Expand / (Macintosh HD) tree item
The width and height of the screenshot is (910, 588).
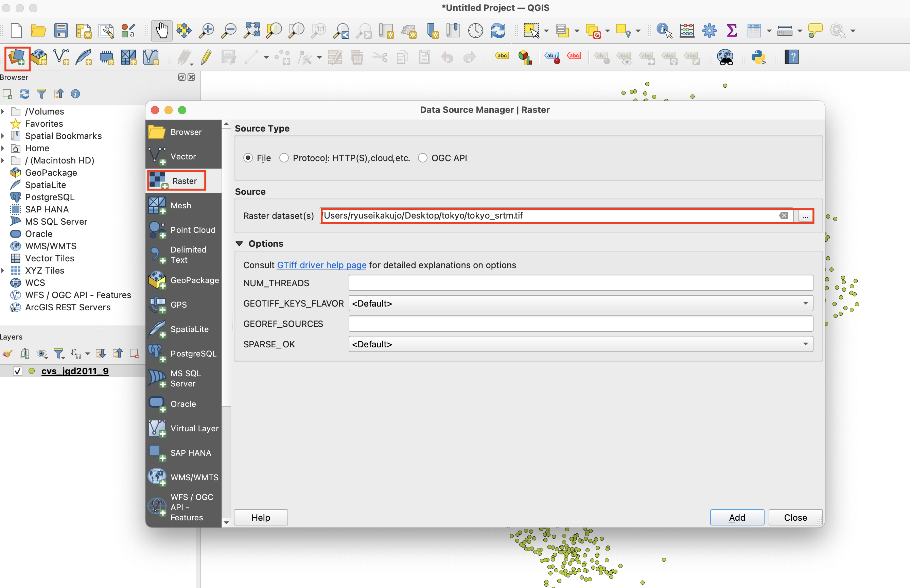coord(3,160)
